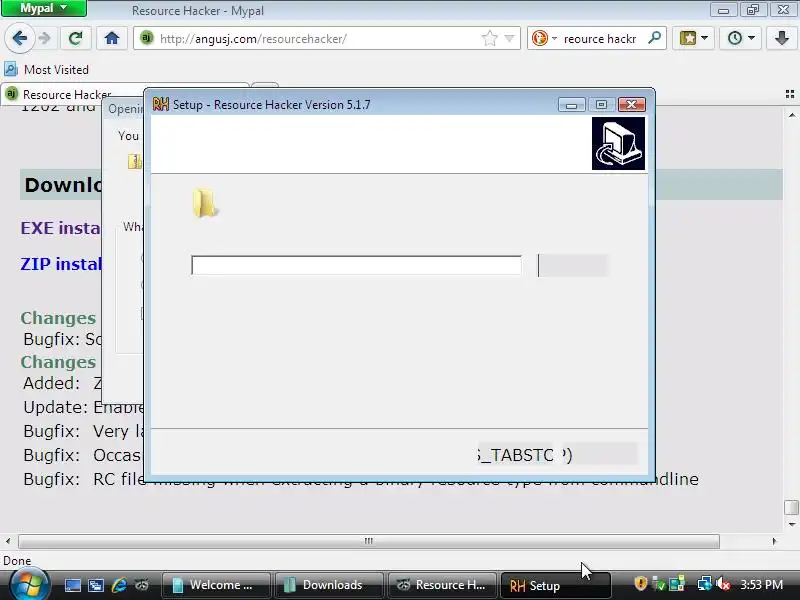800x600 pixels.
Task: Open the Downloads arrow toolbar button
Action: pyautogui.click(x=782, y=38)
